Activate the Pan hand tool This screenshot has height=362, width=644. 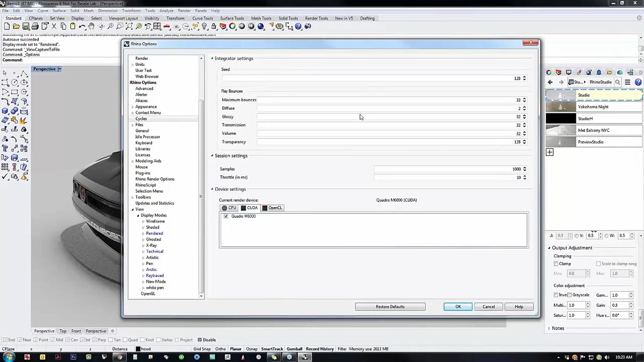click(91, 26)
